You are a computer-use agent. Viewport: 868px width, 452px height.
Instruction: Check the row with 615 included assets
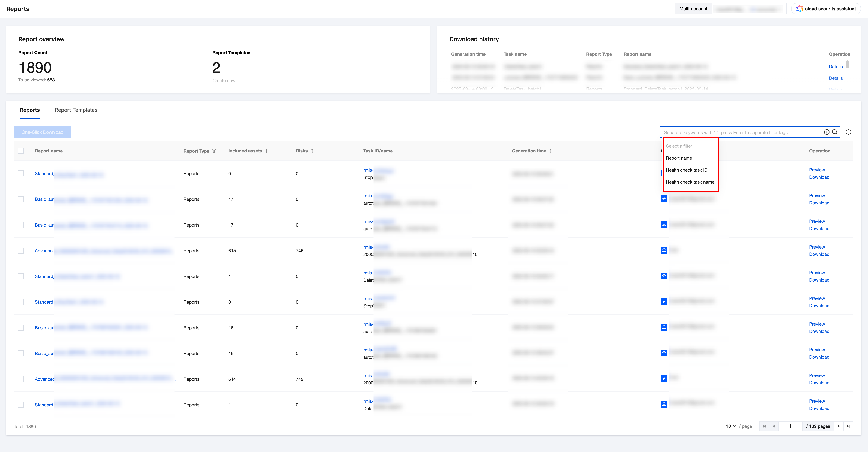click(x=21, y=251)
